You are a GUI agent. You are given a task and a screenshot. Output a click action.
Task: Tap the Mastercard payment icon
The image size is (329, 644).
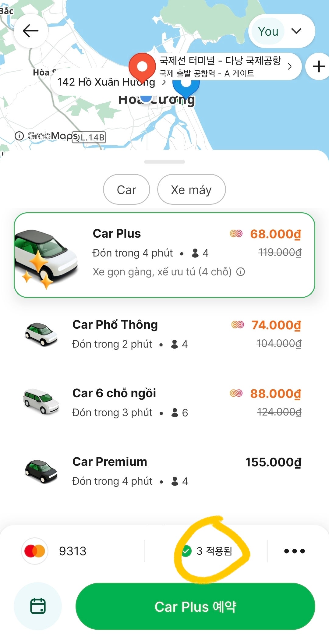tap(35, 551)
